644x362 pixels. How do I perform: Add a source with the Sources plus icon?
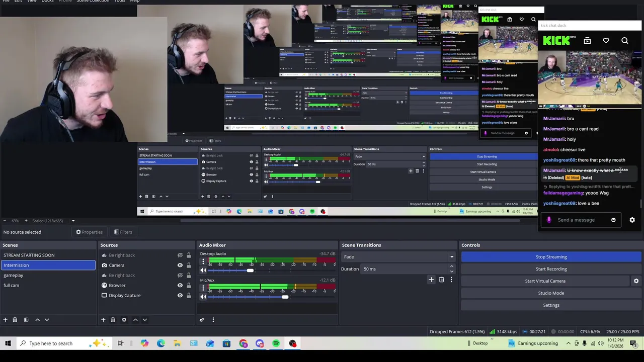pyautogui.click(x=103, y=320)
